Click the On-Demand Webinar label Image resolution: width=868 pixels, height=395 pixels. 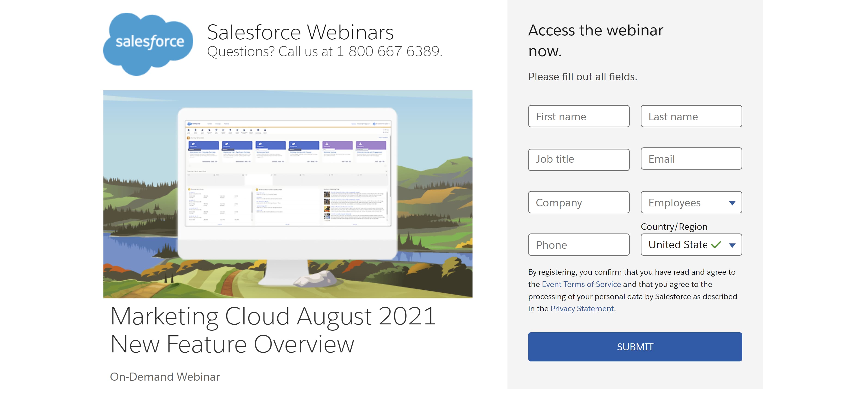[165, 377]
